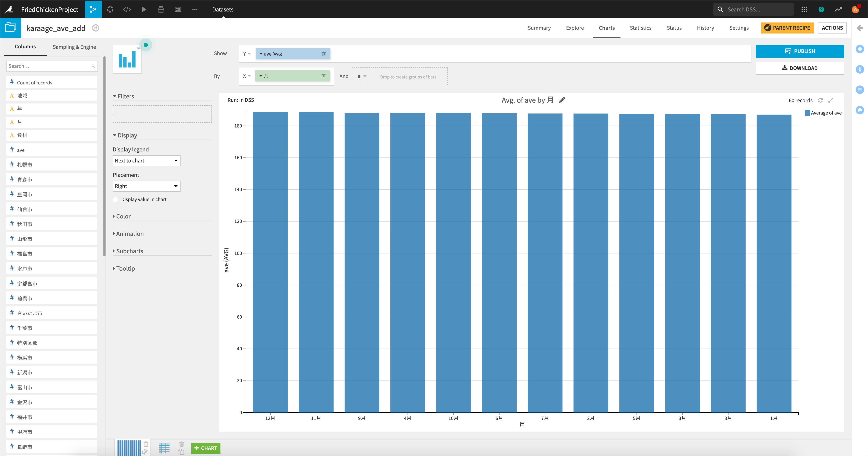The image size is (868, 456).
Task: Delete the ave (AVG) Y measure
Action: 323,54
